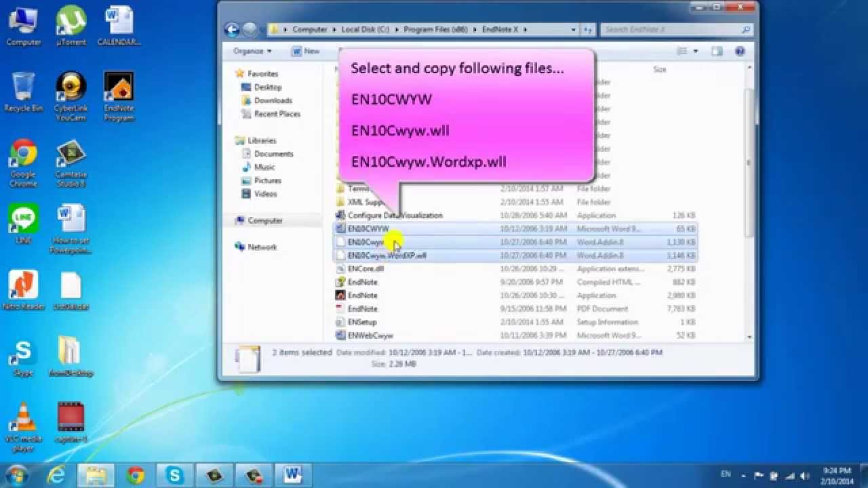Refresh the EndNote X folder view

[588, 29]
